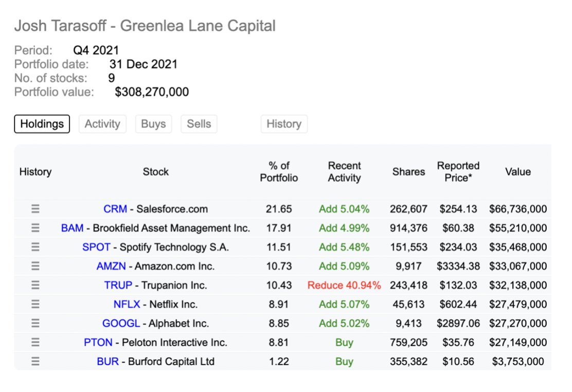Click the 262,607 shares cell
This screenshot has height=392, width=572.
(408, 209)
